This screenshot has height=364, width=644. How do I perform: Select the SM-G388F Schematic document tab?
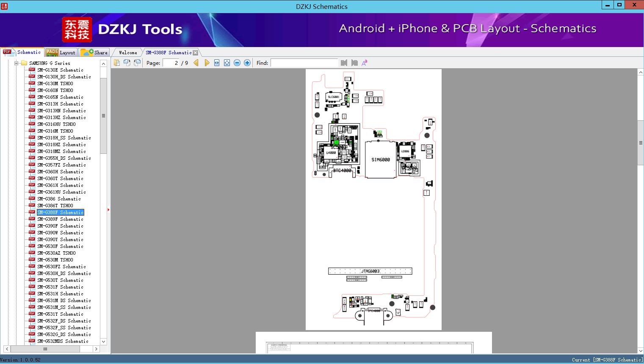(169, 53)
